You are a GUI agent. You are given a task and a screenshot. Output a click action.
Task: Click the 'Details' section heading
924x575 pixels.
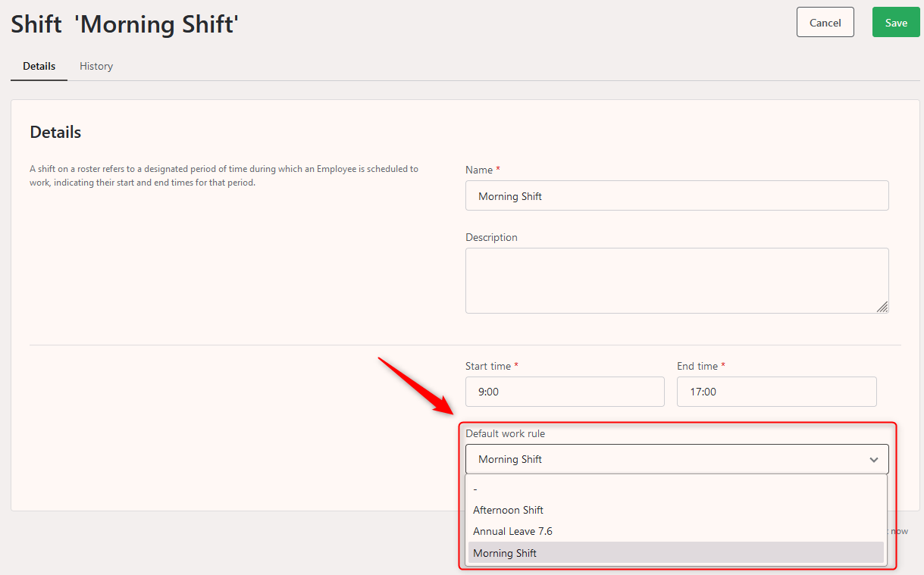55,133
